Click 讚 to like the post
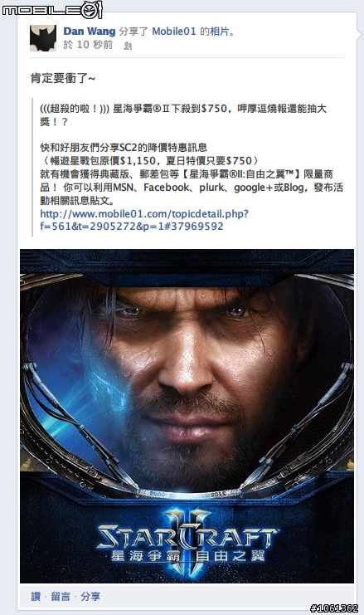Screen dimensions: 364x615 pyautogui.click(x=36, y=597)
